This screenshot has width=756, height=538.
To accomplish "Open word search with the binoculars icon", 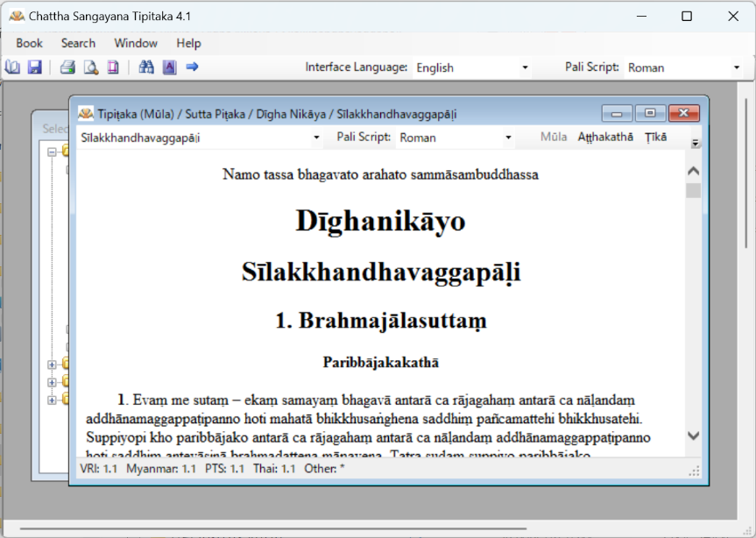I will click(x=146, y=67).
